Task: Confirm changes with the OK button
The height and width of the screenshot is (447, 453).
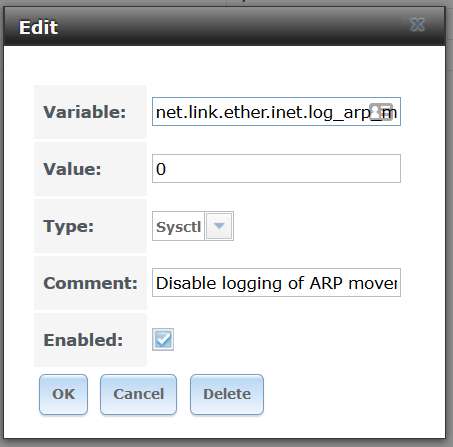Action: pyautogui.click(x=64, y=394)
